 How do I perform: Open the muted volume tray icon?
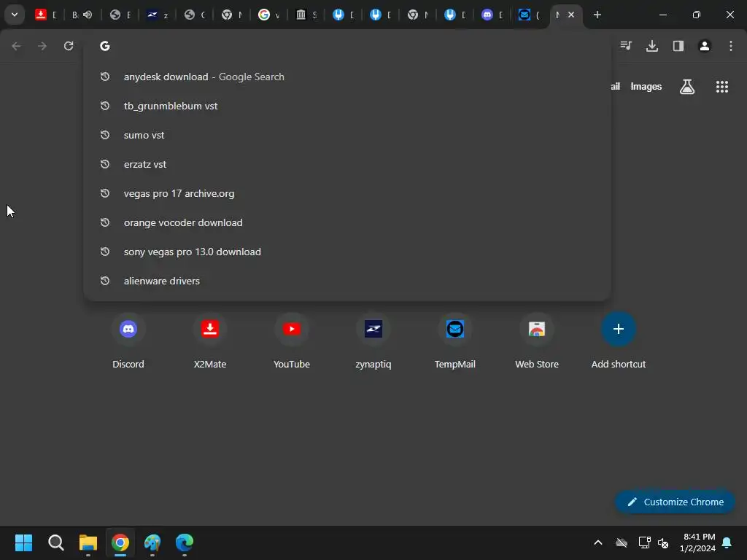(x=663, y=542)
